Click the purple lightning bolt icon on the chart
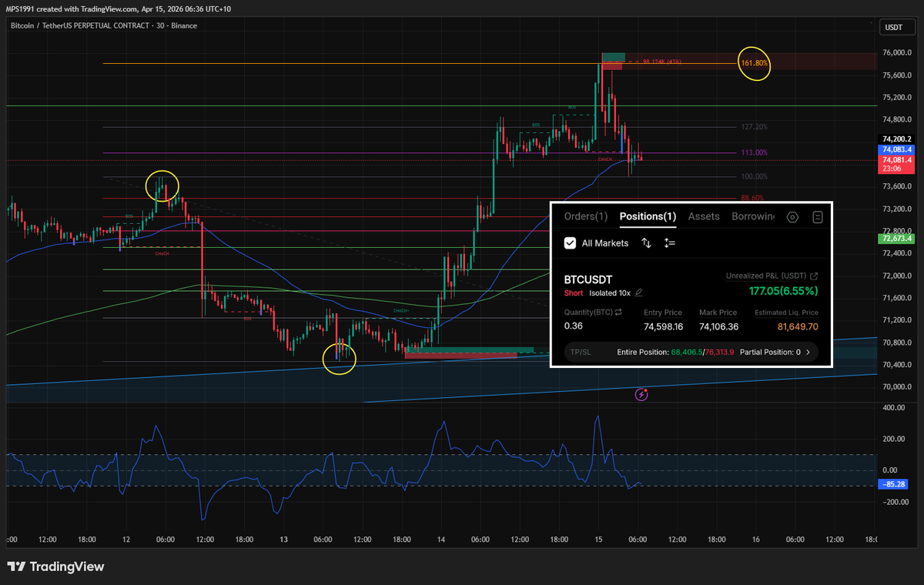The width and height of the screenshot is (924, 585). (641, 394)
